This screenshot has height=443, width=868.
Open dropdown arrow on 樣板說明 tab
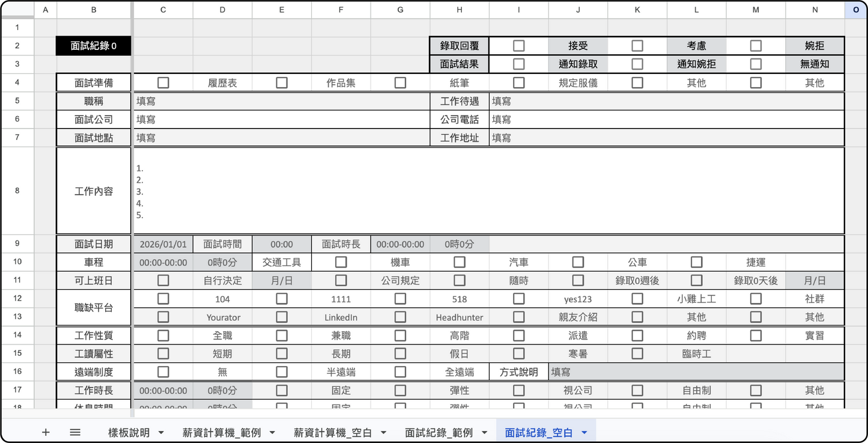coord(161,433)
